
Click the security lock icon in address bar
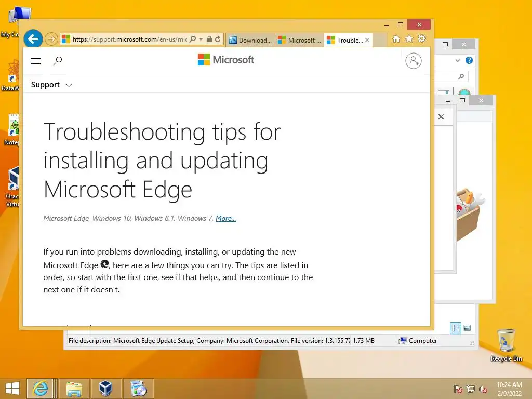pos(209,39)
